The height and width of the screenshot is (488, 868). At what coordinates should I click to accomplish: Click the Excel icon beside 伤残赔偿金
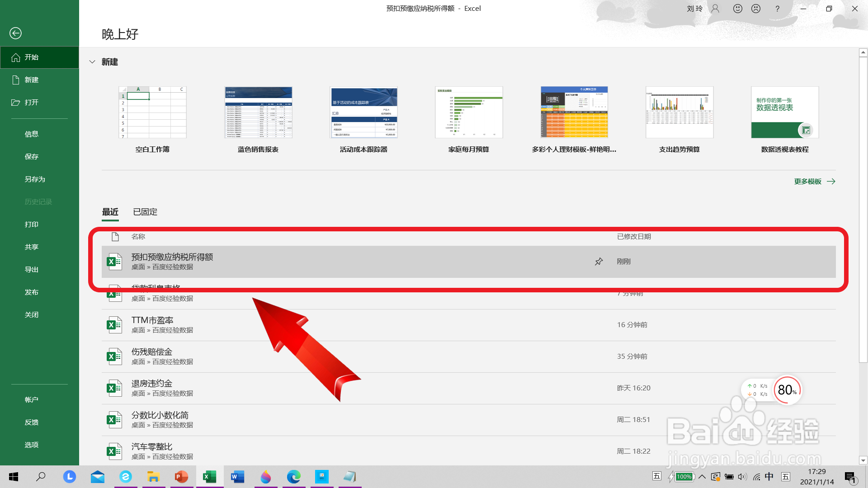pyautogui.click(x=114, y=357)
